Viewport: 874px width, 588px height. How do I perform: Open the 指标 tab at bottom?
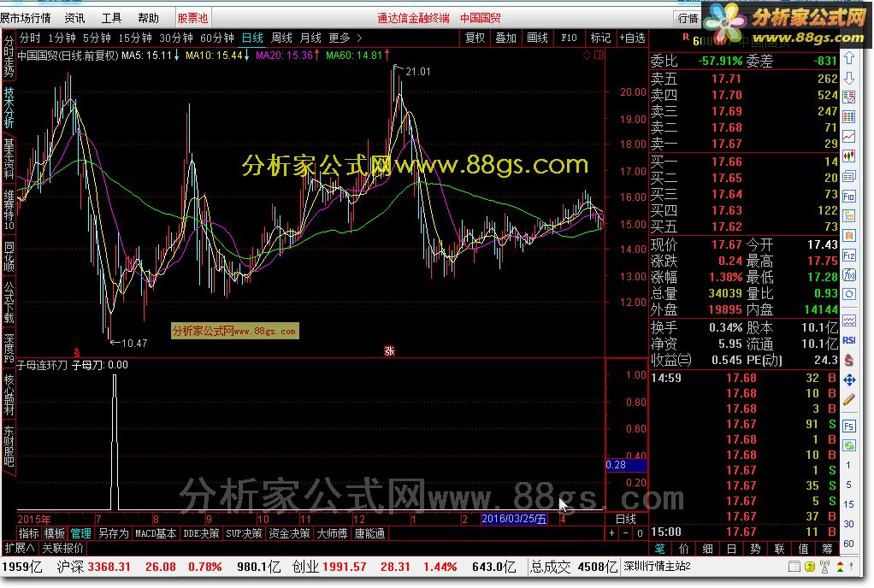click(x=28, y=533)
